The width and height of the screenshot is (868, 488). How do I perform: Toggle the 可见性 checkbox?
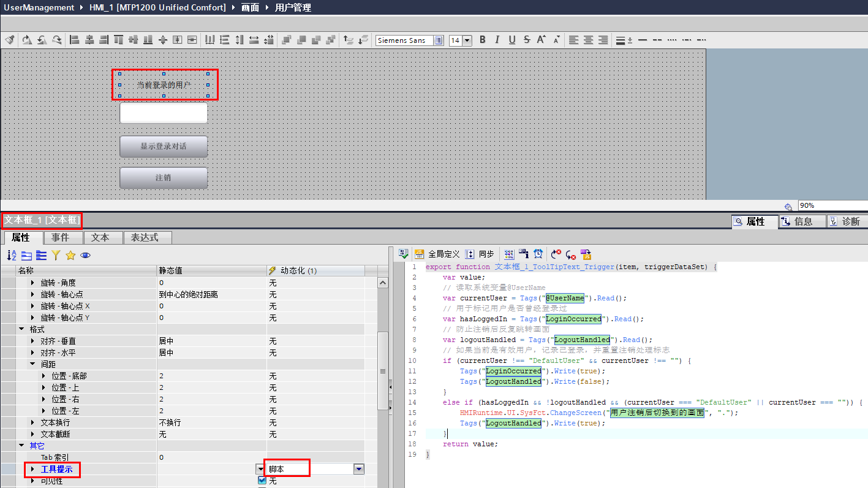(x=262, y=481)
